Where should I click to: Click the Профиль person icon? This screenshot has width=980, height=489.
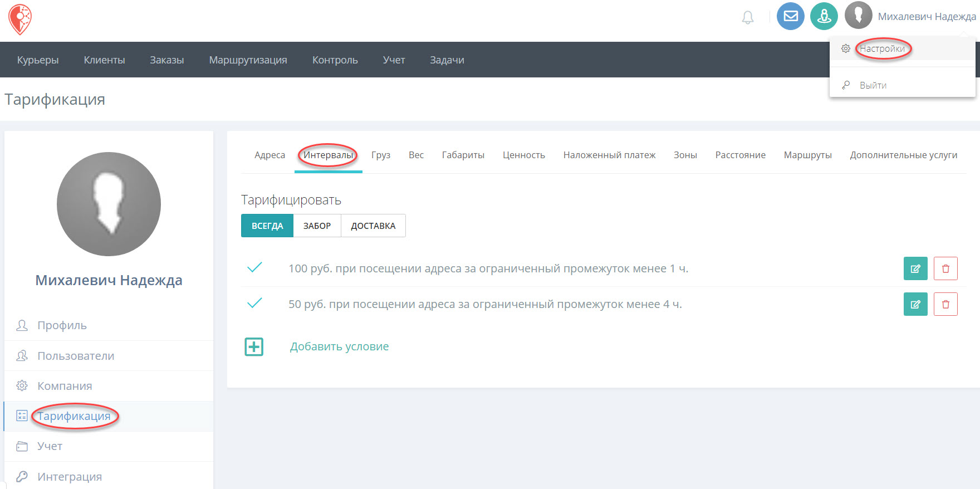click(x=22, y=325)
